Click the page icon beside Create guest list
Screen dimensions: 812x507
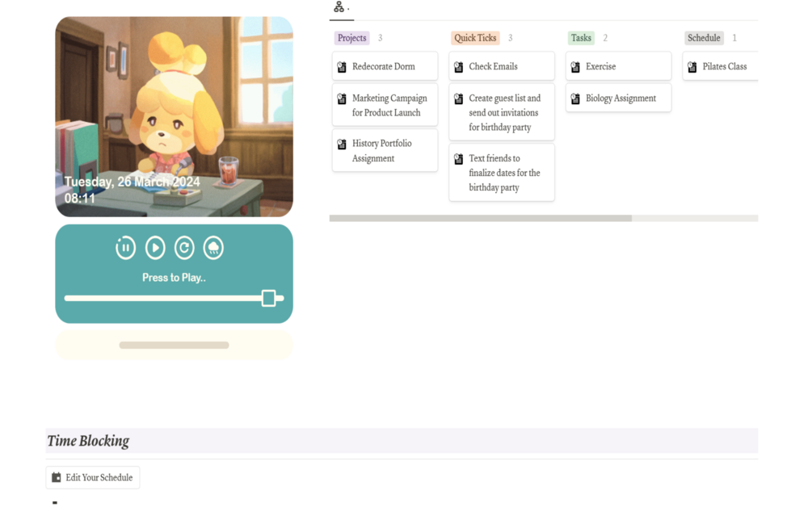[x=458, y=98]
